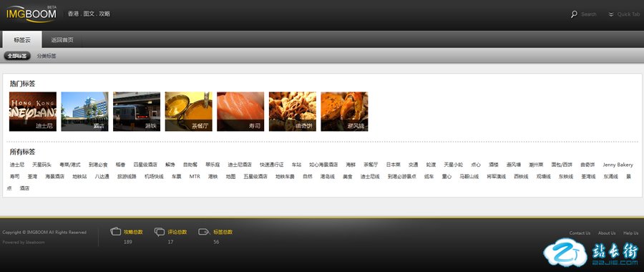Switch to the 标签云 tab
644x272 pixels.
tap(22, 40)
